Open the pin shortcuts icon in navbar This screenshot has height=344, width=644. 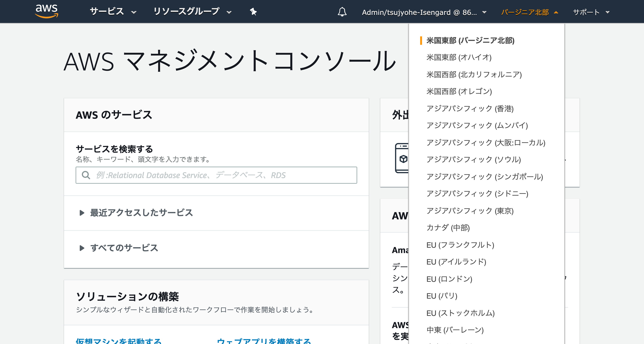(x=253, y=11)
